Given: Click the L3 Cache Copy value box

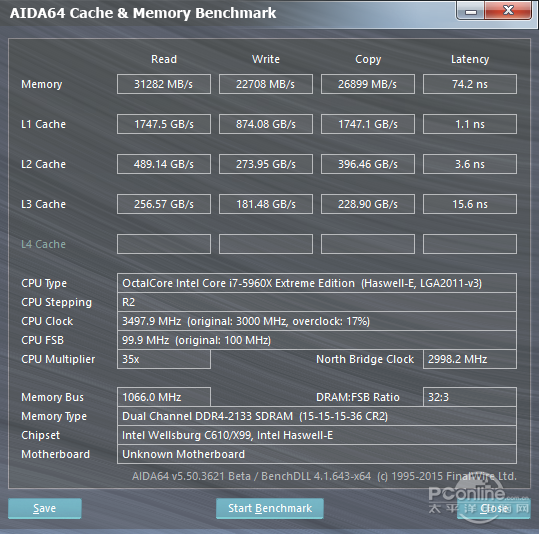Looking at the screenshot, I should tap(368, 204).
